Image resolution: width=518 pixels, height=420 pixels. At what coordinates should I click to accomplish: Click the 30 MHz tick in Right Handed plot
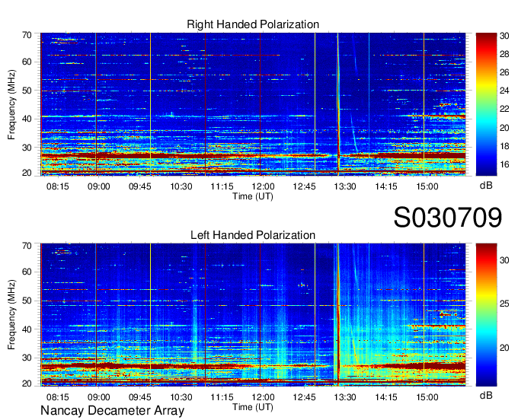27,148
